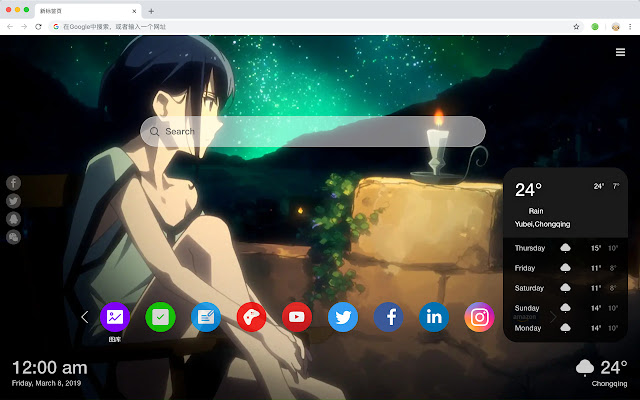Viewport: 640px width, 400px height.
Task: Click the Facebook share icon in left sidebar
Action: [13, 183]
